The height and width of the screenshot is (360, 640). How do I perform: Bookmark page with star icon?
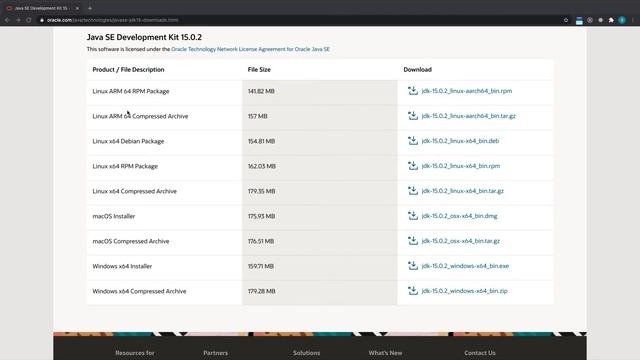[566, 20]
